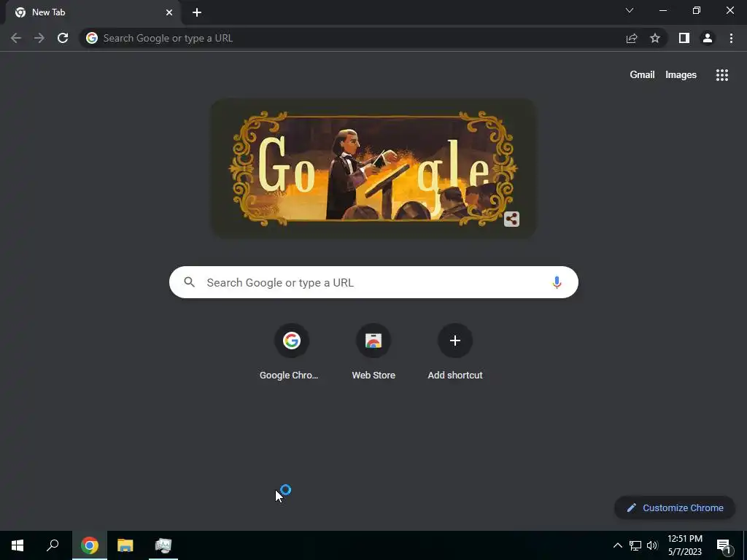Click Customize Chrome button

coord(675,507)
